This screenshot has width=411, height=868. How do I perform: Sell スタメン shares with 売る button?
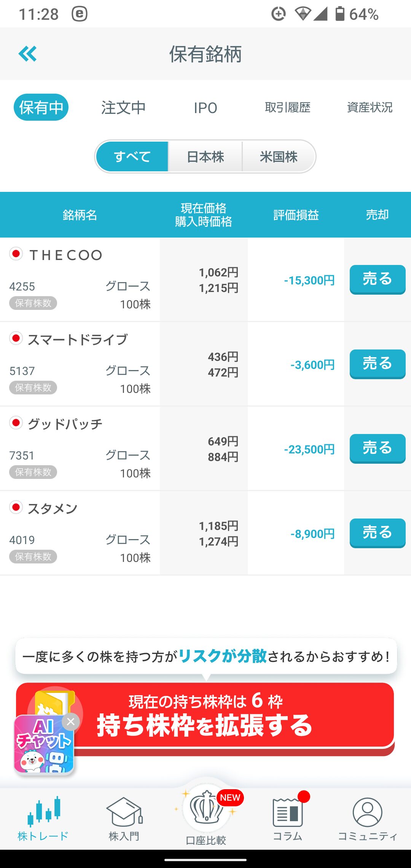(377, 533)
